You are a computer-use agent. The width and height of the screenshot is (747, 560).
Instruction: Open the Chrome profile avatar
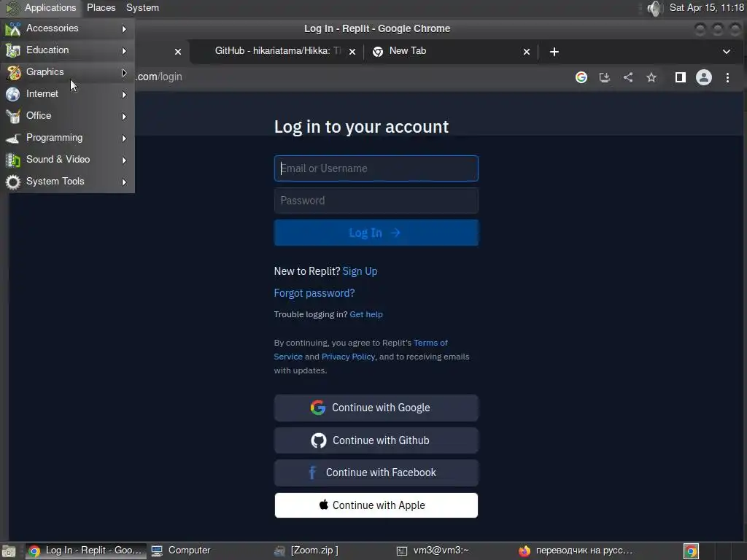(704, 77)
